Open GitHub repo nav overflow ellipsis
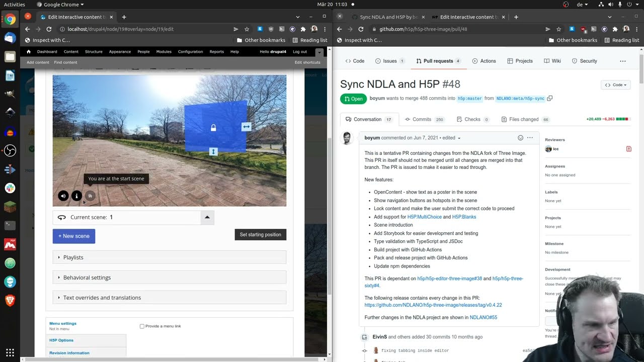 point(623,61)
